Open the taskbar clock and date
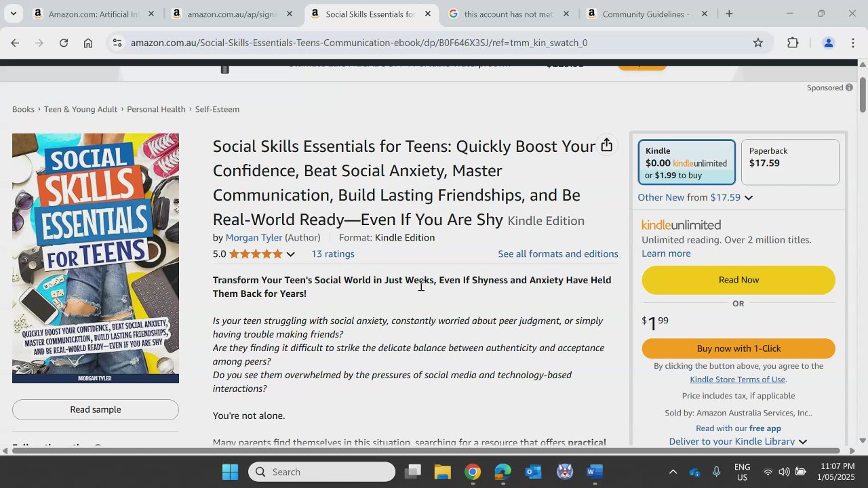 pyautogui.click(x=837, y=472)
